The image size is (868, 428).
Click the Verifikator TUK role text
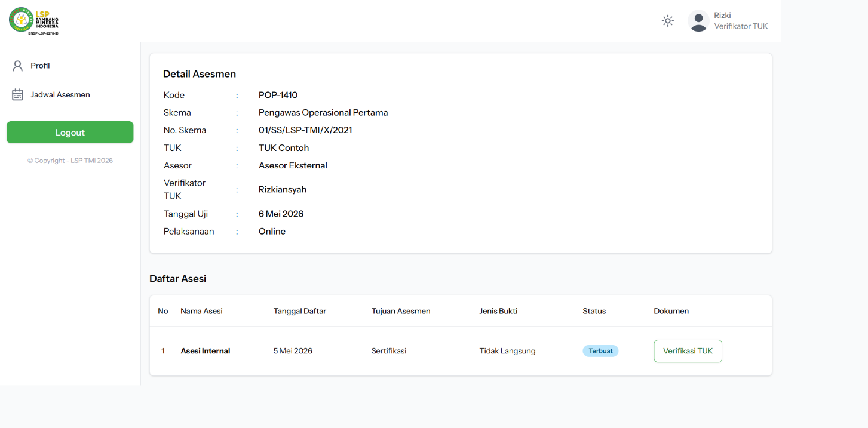[x=741, y=26]
